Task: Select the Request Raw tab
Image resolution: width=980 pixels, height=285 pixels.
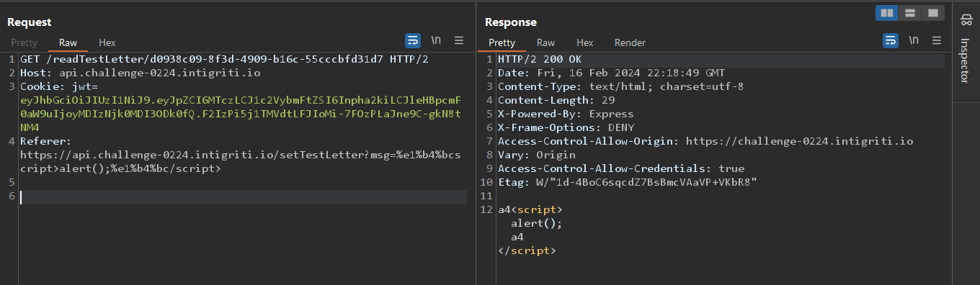Action: tap(68, 42)
